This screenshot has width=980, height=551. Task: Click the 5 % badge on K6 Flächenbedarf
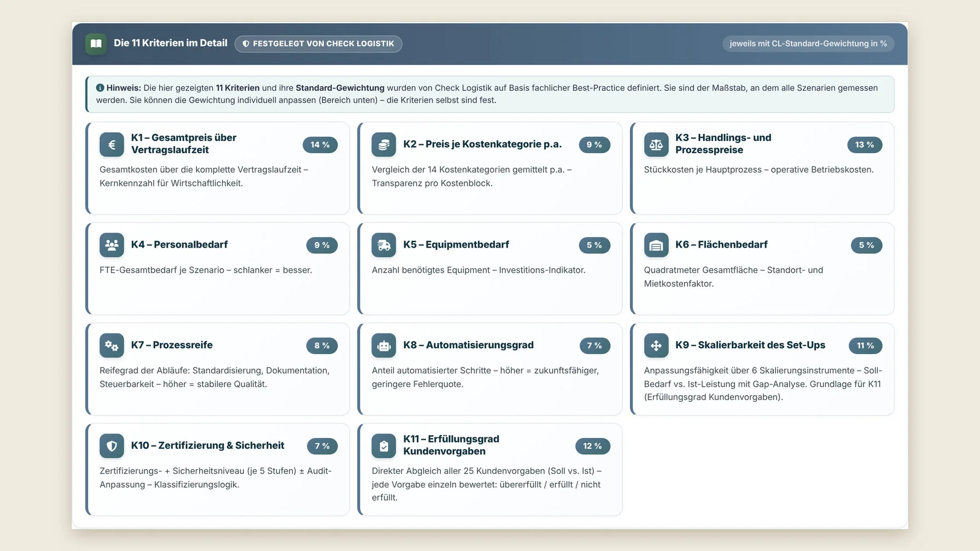click(x=867, y=245)
